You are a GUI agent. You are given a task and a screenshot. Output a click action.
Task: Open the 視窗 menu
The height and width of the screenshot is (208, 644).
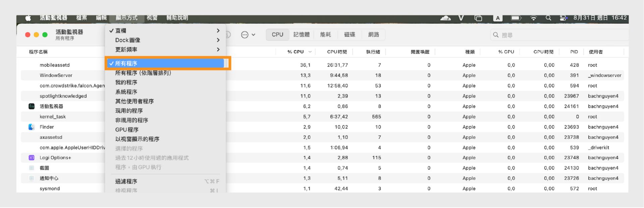coord(152,18)
